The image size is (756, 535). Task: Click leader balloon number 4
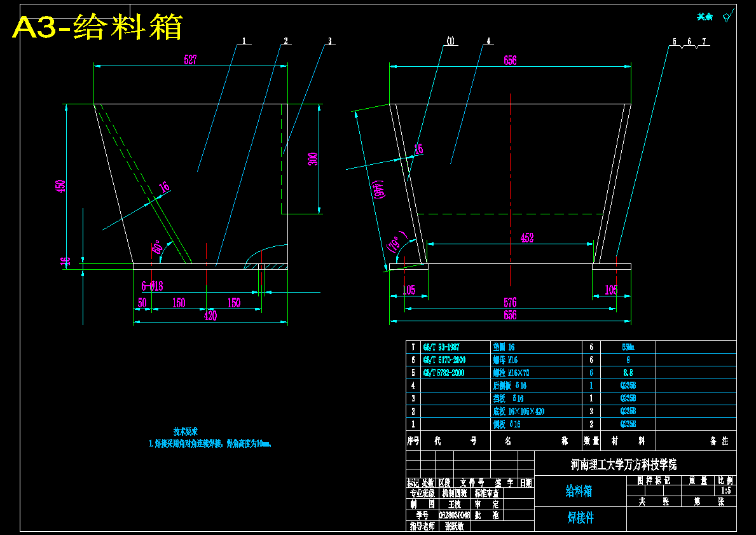488,41
